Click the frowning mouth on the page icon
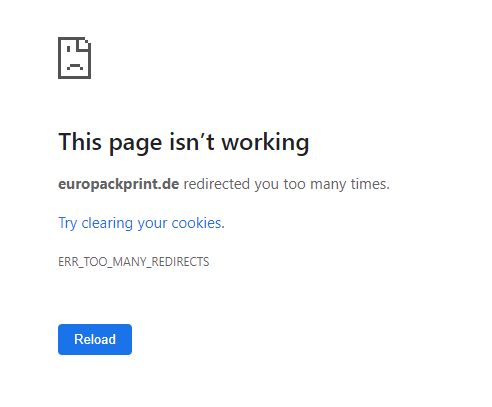This screenshot has height=407, width=492. pyautogui.click(x=75, y=66)
